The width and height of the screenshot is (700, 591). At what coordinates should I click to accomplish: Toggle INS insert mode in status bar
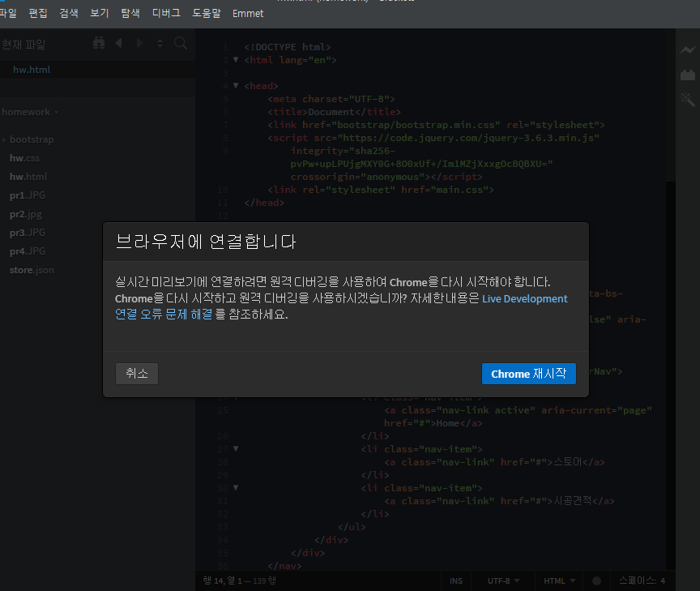click(x=456, y=580)
